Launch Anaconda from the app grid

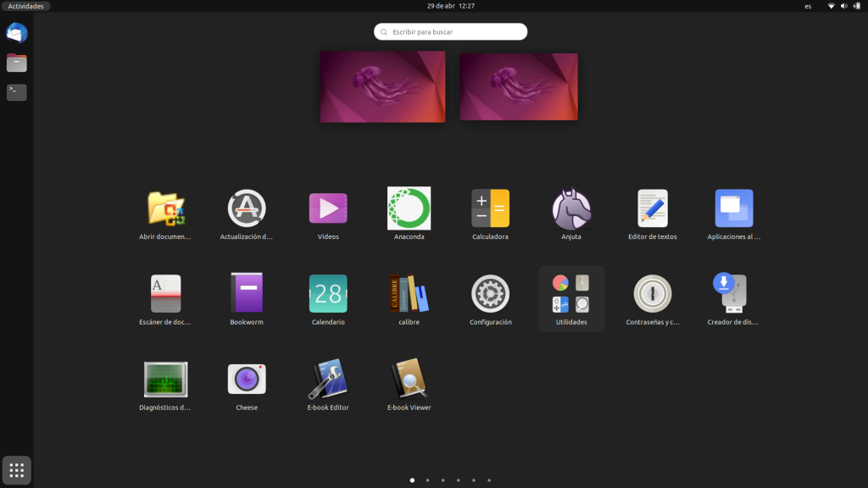409,208
